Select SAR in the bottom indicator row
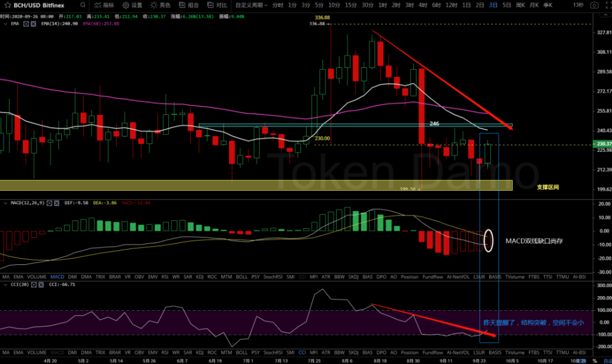The height and width of the screenshot is (364, 612). (188, 352)
